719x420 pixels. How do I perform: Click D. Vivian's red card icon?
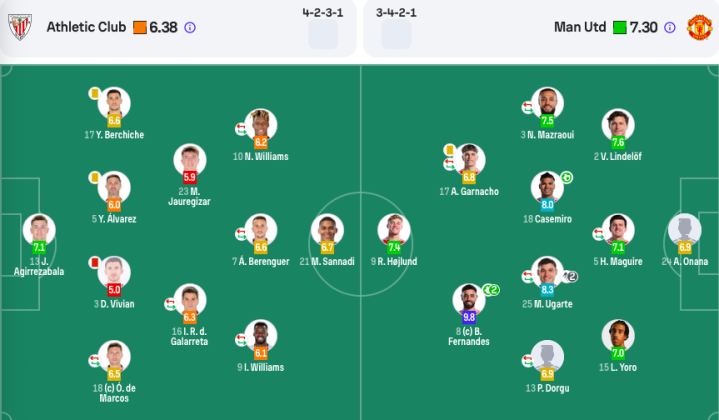pyautogui.click(x=94, y=262)
